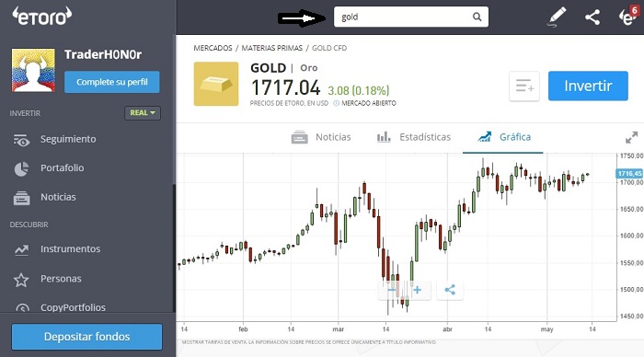Image resolution: width=644 pixels, height=357 pixels.
Task: Click Complete su perfil button
Action: (x=111, y=82)
